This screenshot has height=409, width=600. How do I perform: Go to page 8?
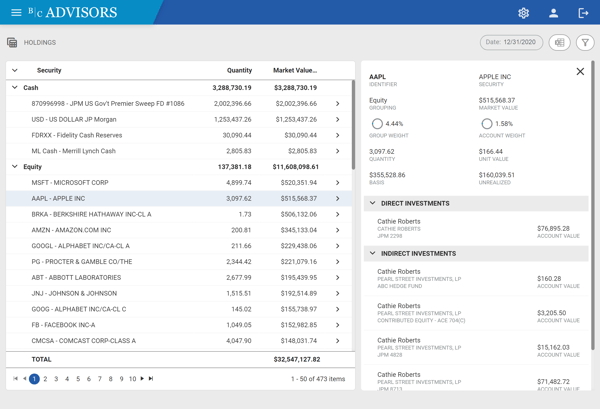coord(111,379)
